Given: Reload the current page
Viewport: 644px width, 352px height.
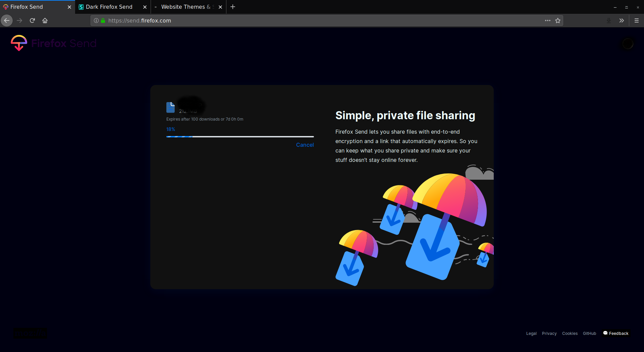Looking at the screenshot, I should pyautogui.click(x=32, y=20).
